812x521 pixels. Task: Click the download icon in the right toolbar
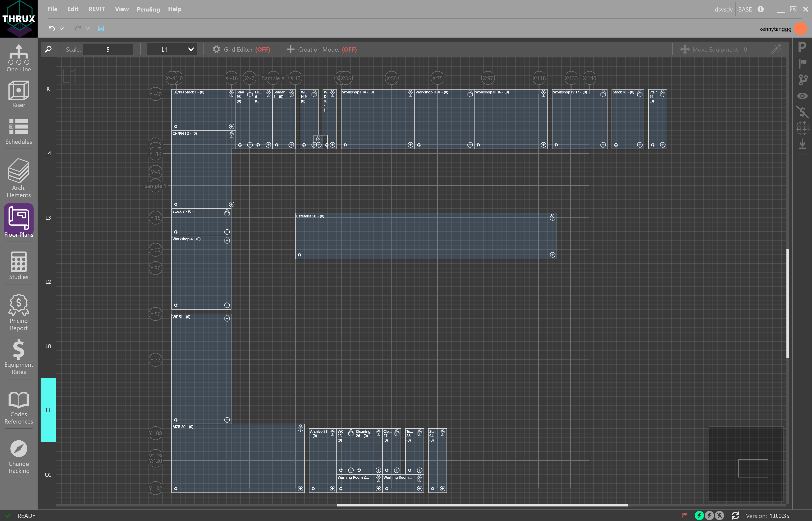pos(802,144)
